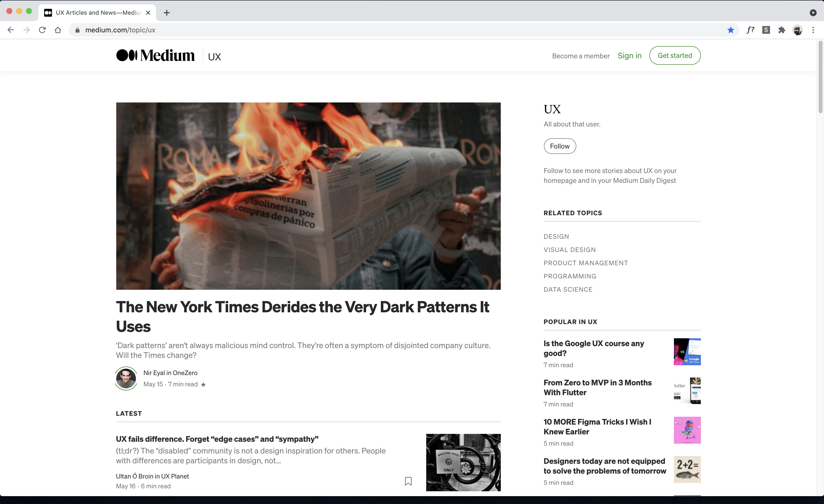
Task: Open the S extension icon
Action: 766,30
